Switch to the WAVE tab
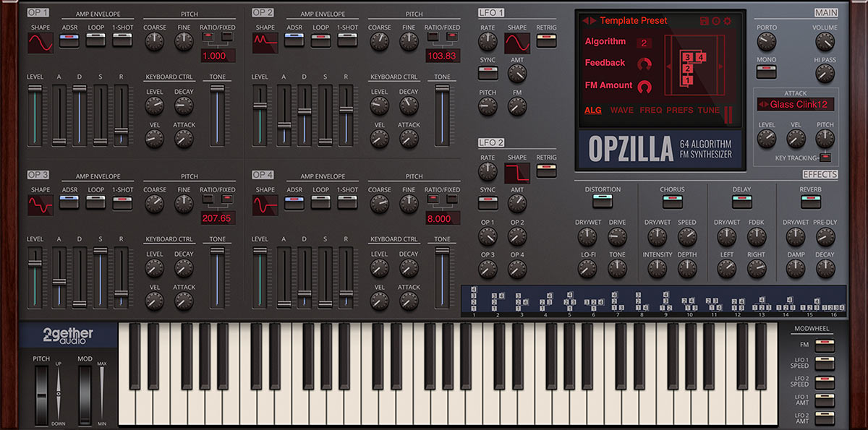 (x=621, y=111)
